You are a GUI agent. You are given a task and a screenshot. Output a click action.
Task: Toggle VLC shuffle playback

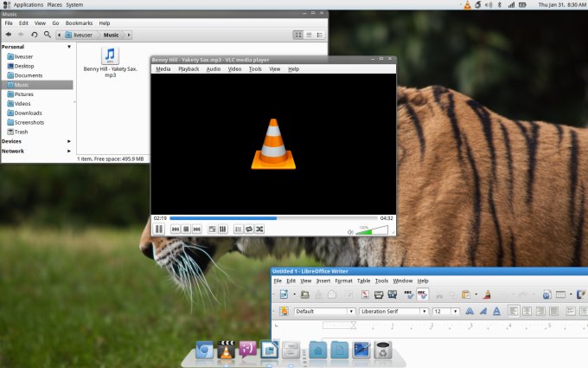pos(259,229)
